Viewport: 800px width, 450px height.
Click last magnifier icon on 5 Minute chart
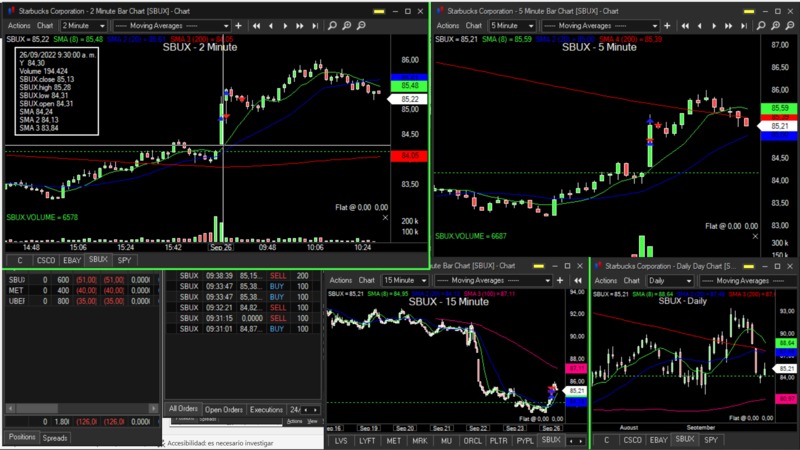tap(788, 25)
